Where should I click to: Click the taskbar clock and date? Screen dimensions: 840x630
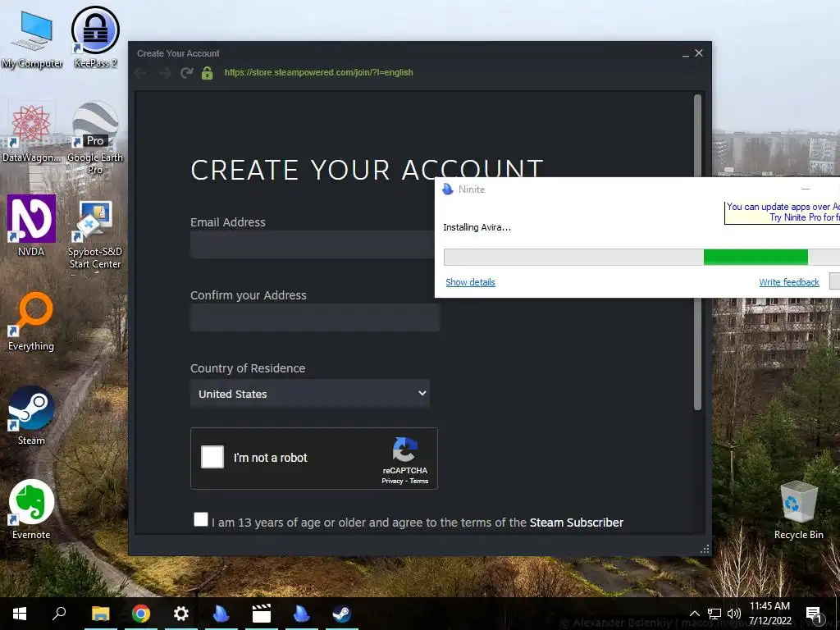coord(769,614)
